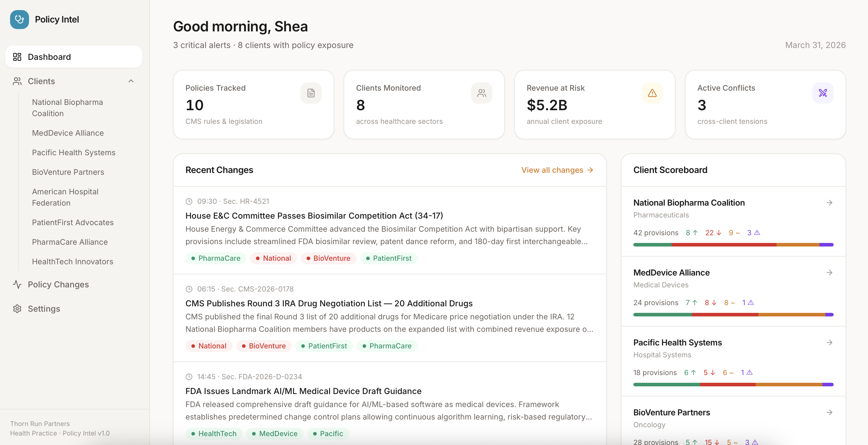Open the View all changes link
868x445 pixels.
pos(557,170)
